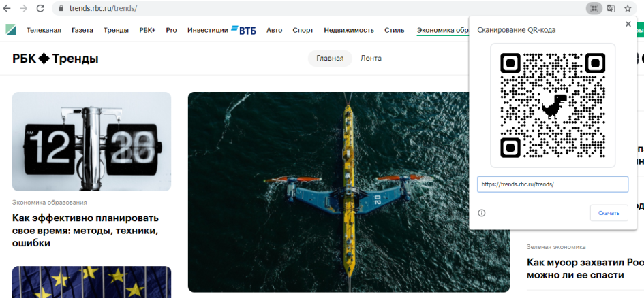Click the Зеленая экономика category label
This screenshot has width=644, height=298.
click(556, 247)
